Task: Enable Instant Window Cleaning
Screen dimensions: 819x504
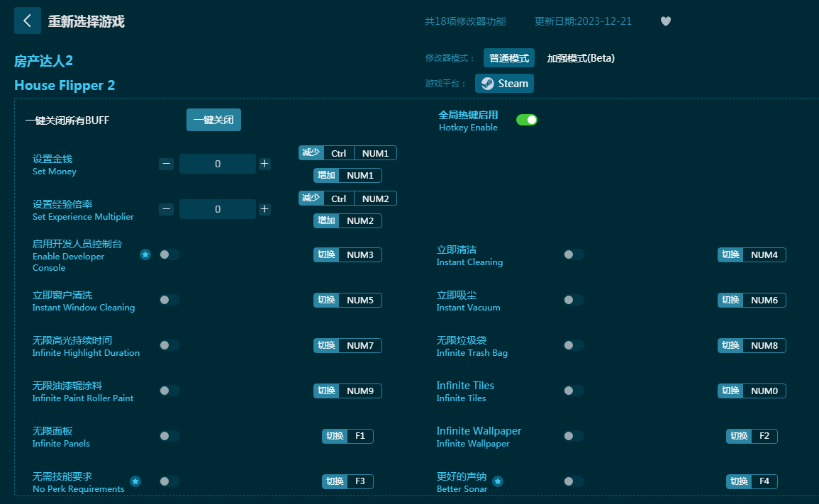Action: coord(169,300)
